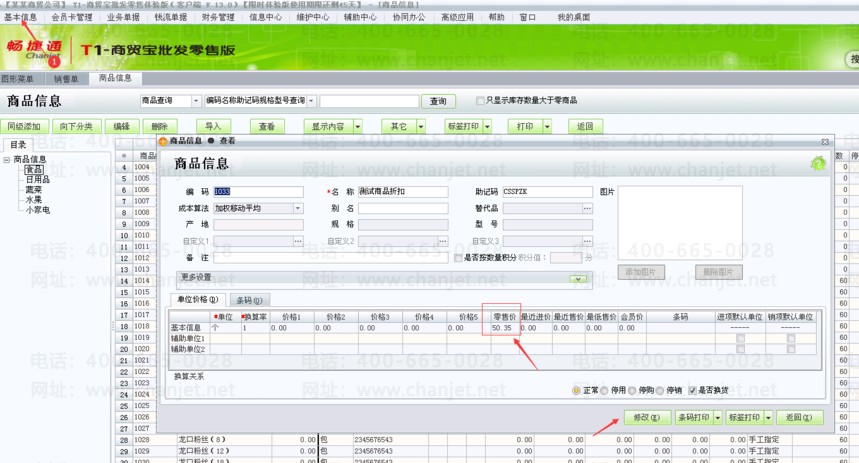
Task: Open dialog 条码打印 dropdown arrow
Action: (x=718, y=418)
